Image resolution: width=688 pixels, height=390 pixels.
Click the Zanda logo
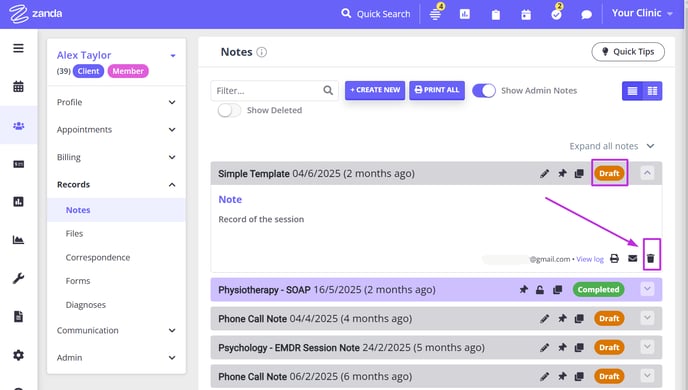(36, 14)
